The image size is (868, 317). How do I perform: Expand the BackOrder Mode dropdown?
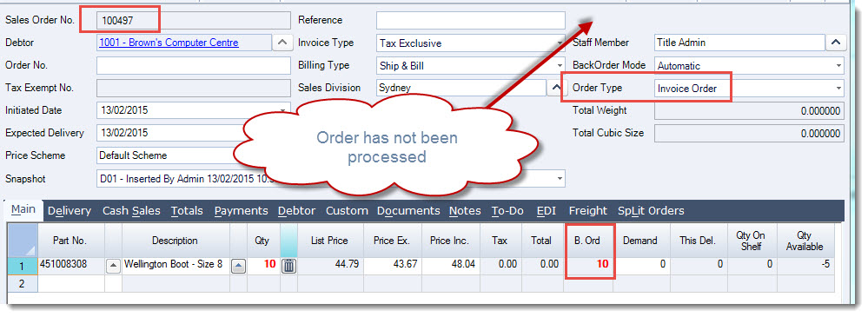tap(839, 65)
